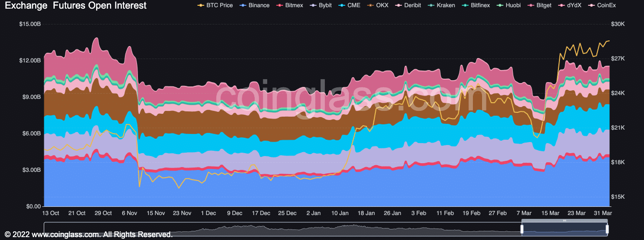Toggle CME series in legend
The height and width of the screenshot is (240, 644).
[348, 5]
